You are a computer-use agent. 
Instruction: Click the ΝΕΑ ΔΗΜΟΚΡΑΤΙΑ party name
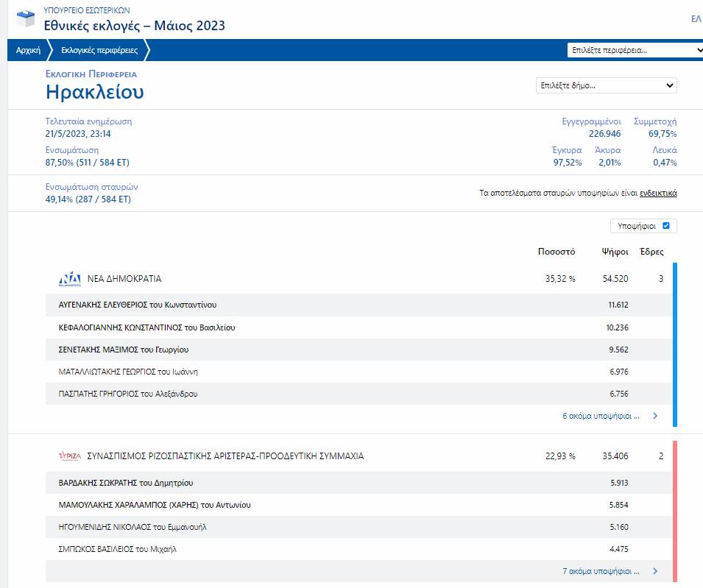coord(124,279)
